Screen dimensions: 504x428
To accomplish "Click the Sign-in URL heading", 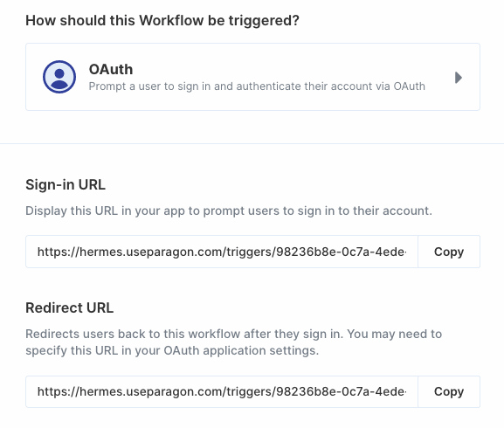I will [x=66, y=185].
